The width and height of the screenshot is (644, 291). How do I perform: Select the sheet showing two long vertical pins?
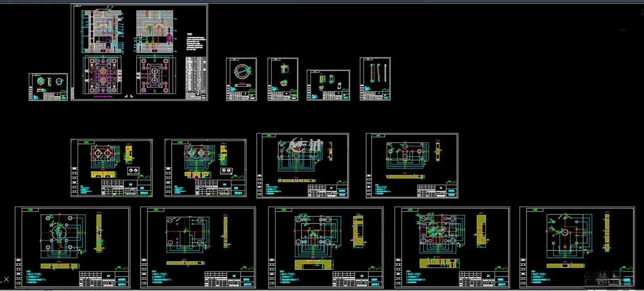(x=375, y=78)
